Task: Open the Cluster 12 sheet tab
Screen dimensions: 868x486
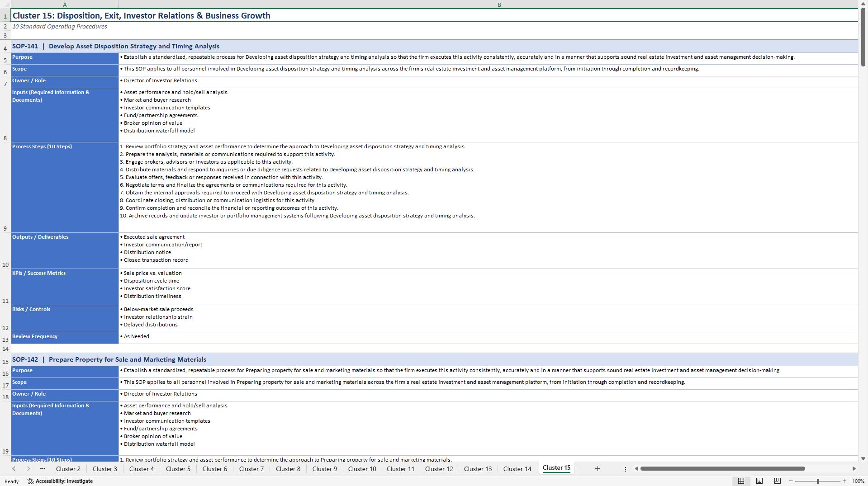Action: [439, 469]
